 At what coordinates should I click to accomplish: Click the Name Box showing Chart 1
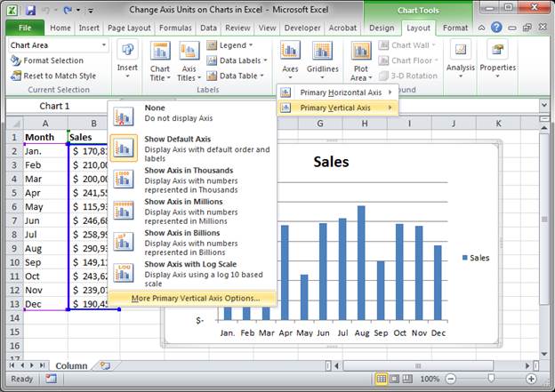coord(54,106)
